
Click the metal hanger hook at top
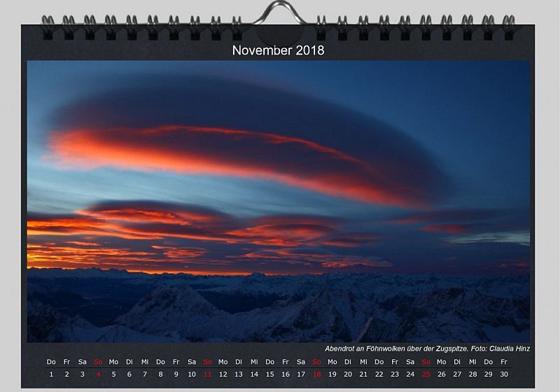click(x=280, y=13)
